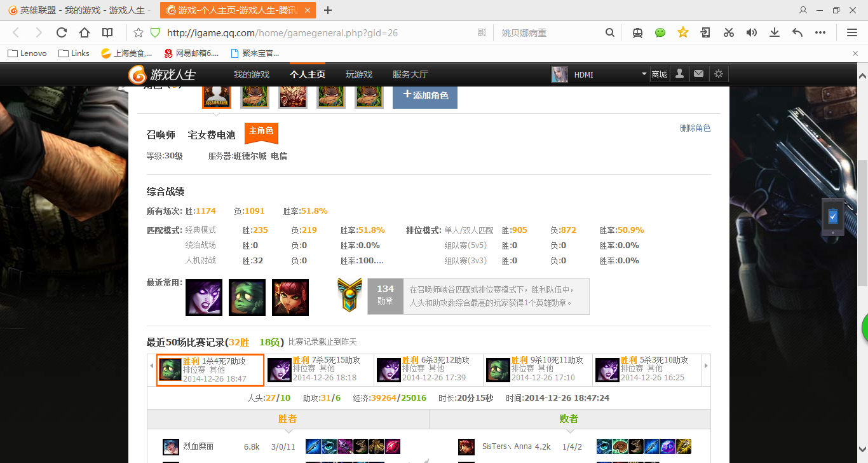Screen dimensions: 868x463
Task: Bookmark this page with the star outline
Action: [139, 32]
